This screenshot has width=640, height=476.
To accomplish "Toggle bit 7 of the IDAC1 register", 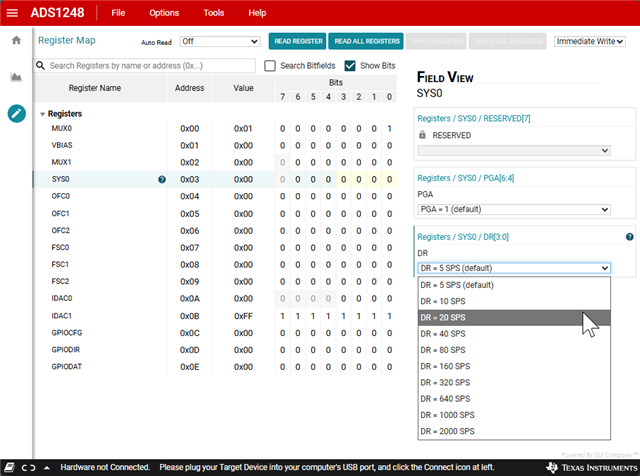I will [x=282, y=316].
